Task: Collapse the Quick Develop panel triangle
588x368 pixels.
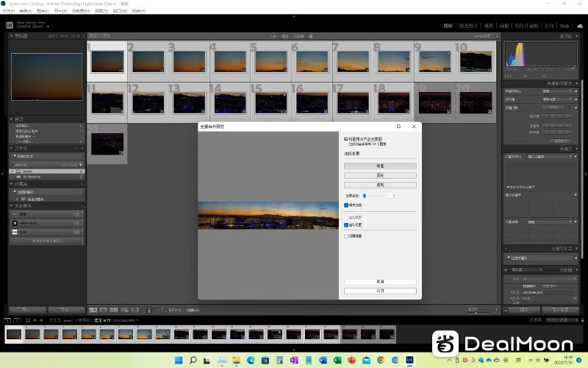Action: 576,83
